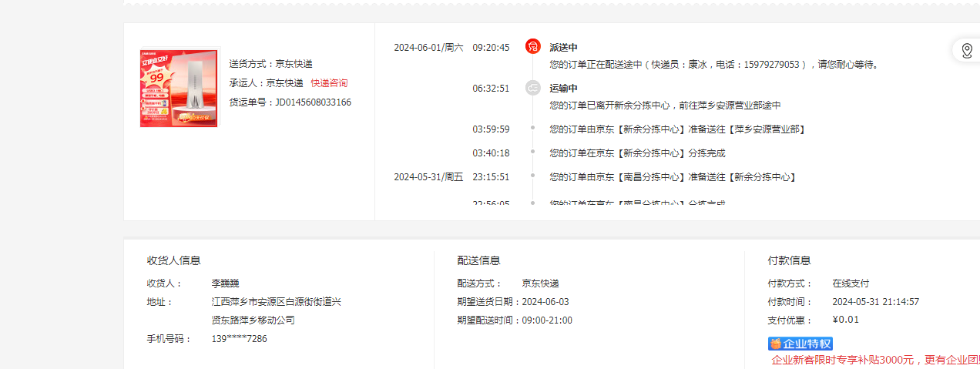
Task: Select recipient name 李巍巍
Action: click(x=226, y=283)
